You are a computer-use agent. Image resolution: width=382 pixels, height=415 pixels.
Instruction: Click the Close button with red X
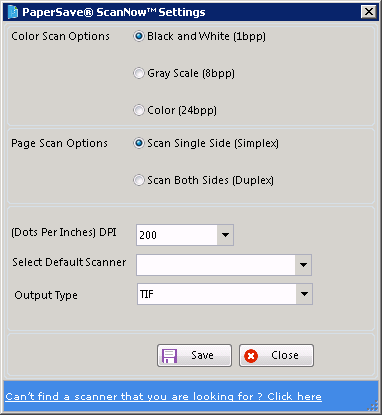point(276,356)
